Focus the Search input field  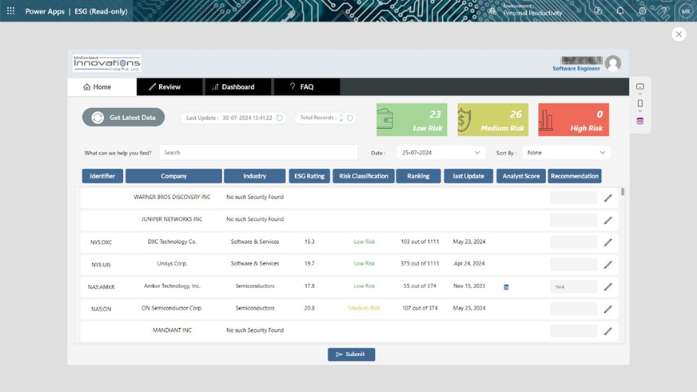258,152
